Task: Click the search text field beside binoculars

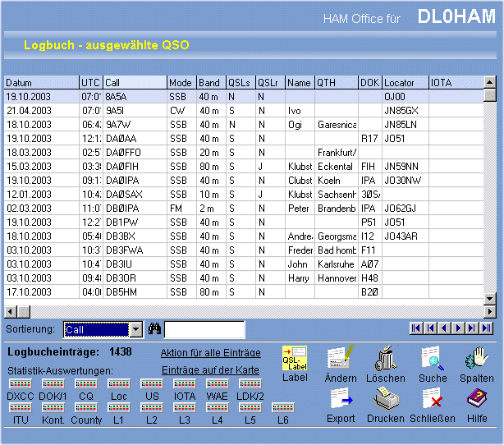Action: click(x=204, y=329)
